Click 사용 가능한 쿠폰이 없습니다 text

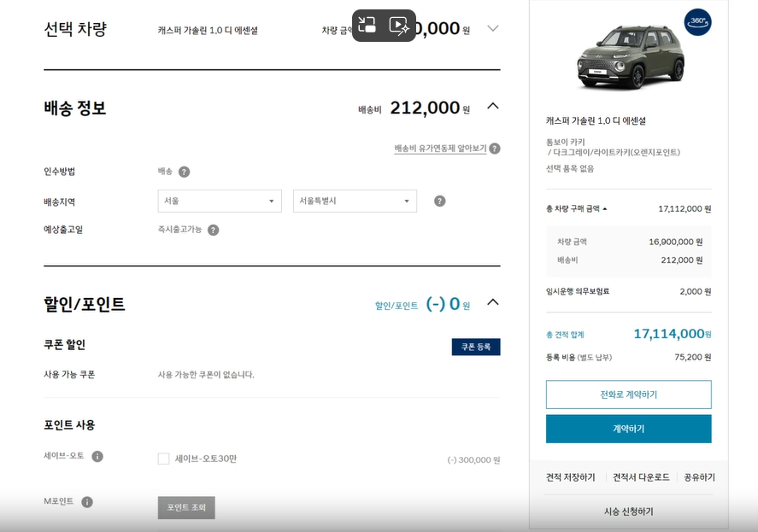click(x=206, y=375)
